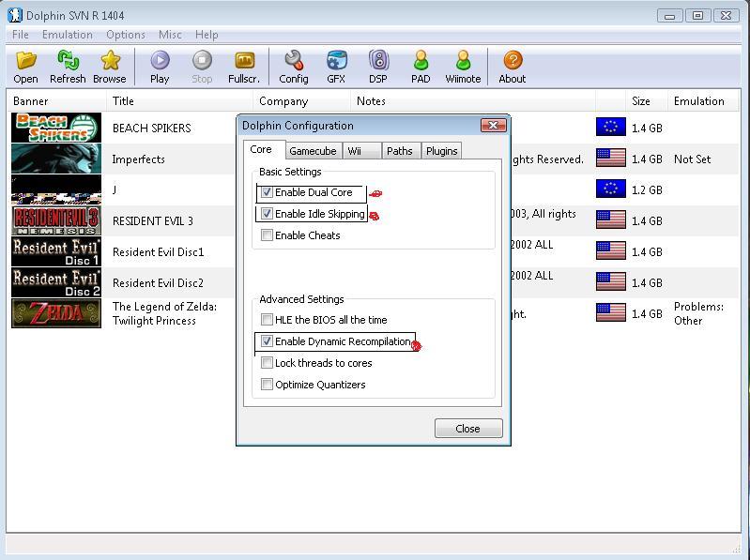Open PAD controller settings
Screen dimensions: 750x560
[x=421, y=60]
